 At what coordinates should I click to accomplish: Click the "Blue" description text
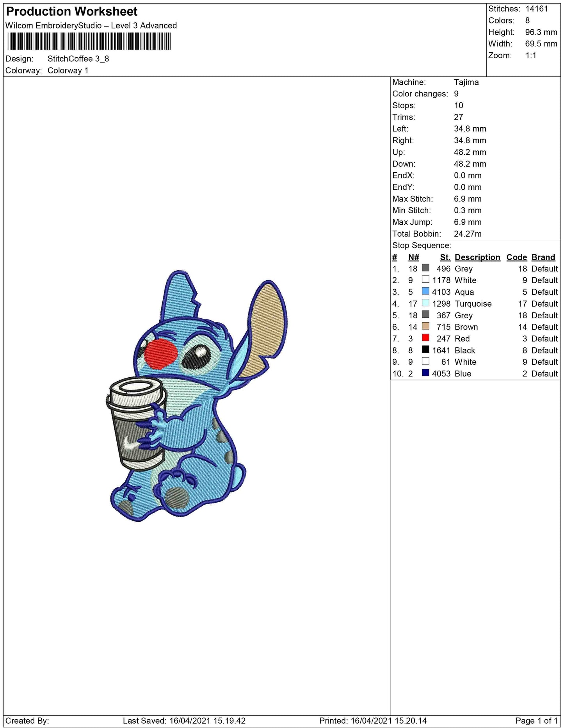point(463,374)
